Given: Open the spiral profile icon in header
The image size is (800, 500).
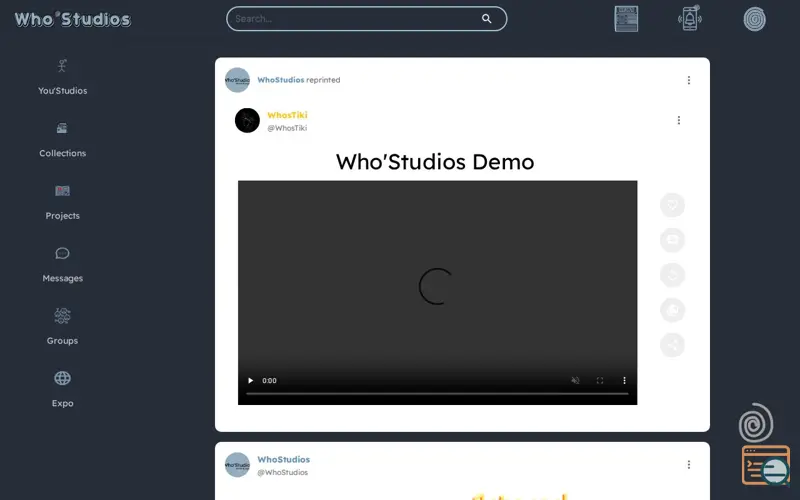Looking at the screenshot, I should 755,19.
